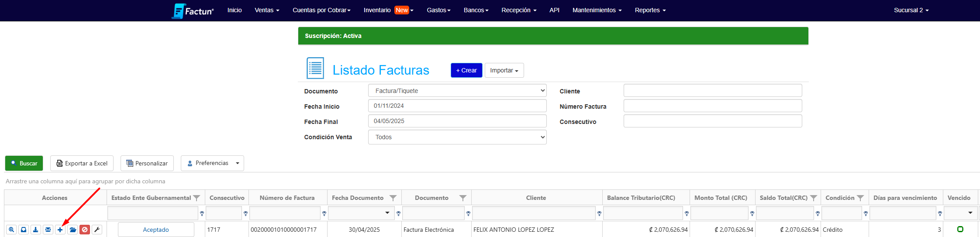980x237 pixels.
Task: Click the Fecha Inicio date field
Action: (457, 106)
